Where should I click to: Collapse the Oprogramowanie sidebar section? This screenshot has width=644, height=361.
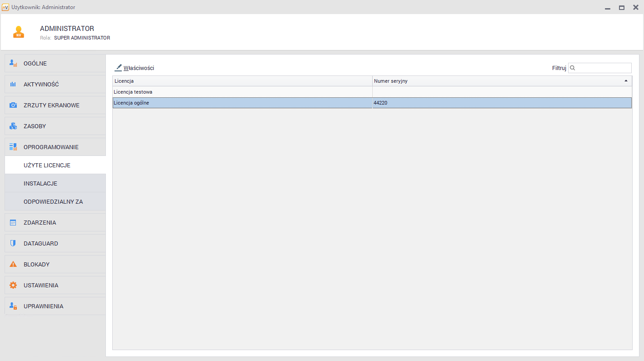coord(51,147)
